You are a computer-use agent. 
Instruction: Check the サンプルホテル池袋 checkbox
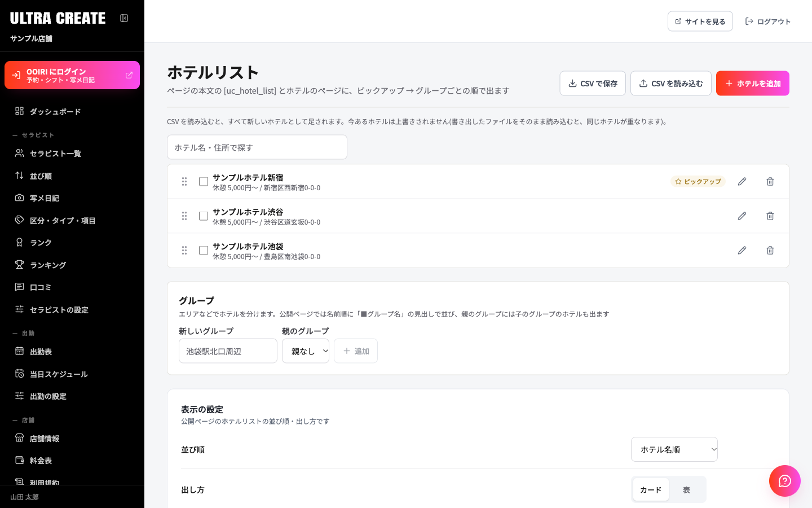[204, 251]
